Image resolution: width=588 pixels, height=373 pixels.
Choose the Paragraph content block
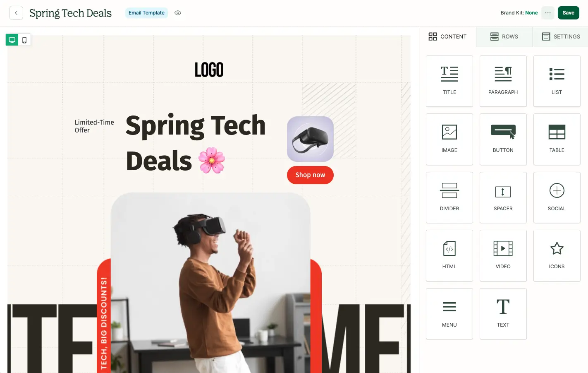coord(503,81)
